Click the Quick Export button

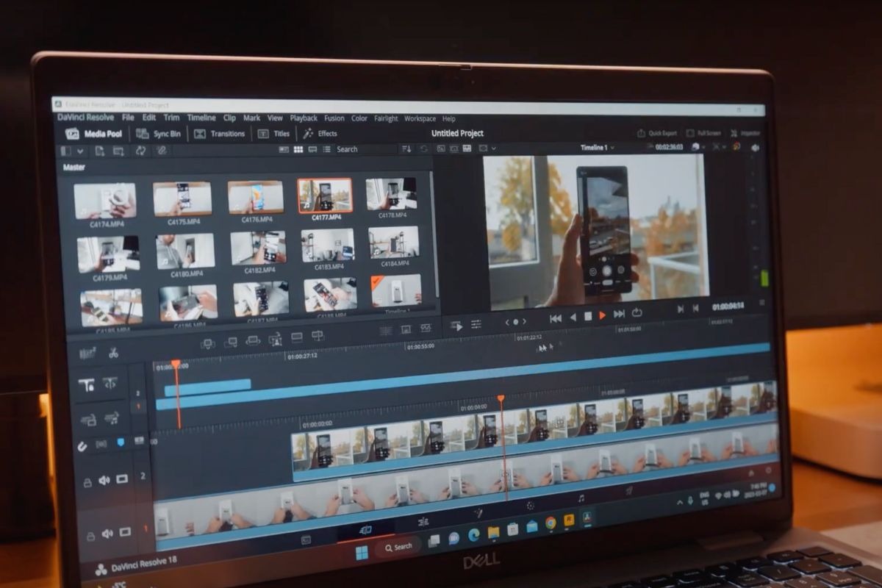point(656,134)
